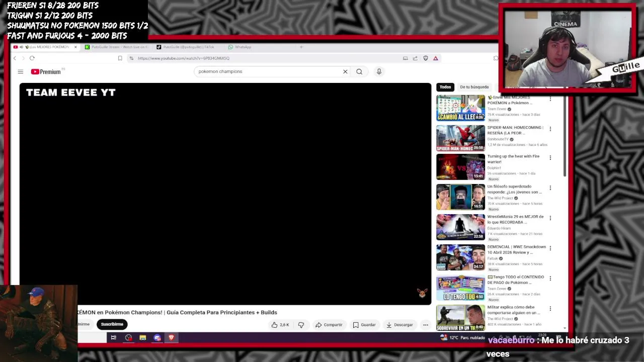Select the De tu búsqueda filter chip
Viewport: 644px width, 362px height.
[474, 87]
